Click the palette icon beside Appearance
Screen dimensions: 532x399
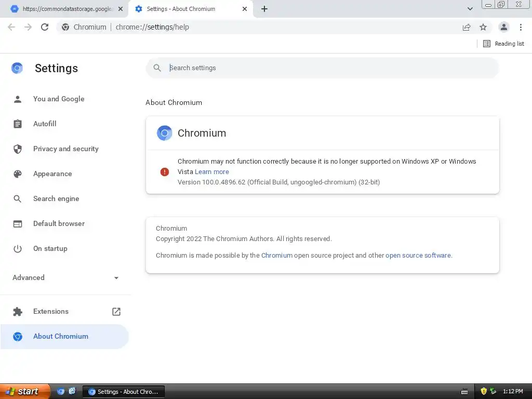[x=18, y=174]
